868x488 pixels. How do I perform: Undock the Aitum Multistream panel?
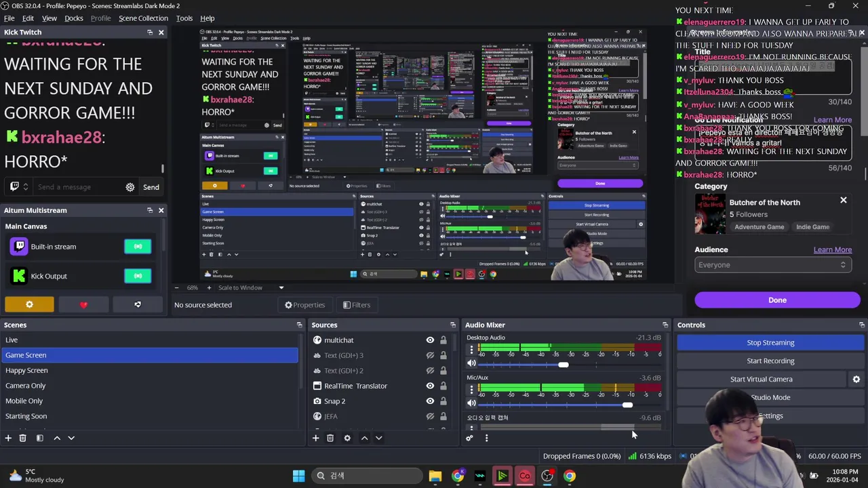tap(150, 211)
